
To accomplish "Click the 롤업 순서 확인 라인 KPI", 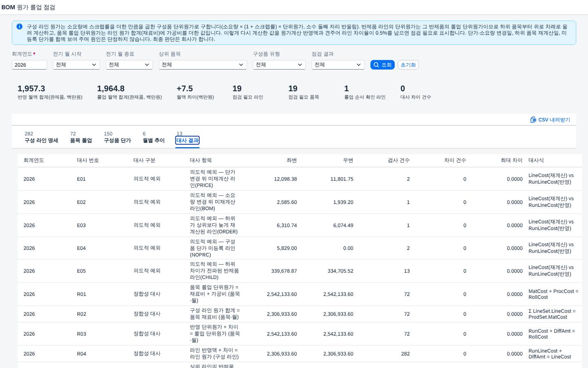I will [x=365, y=92].
